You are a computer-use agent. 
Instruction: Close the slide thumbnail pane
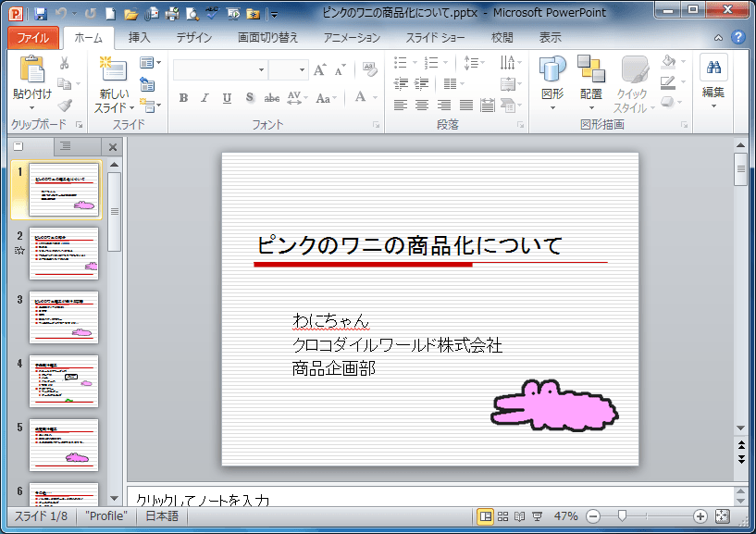tap(113, 147)
